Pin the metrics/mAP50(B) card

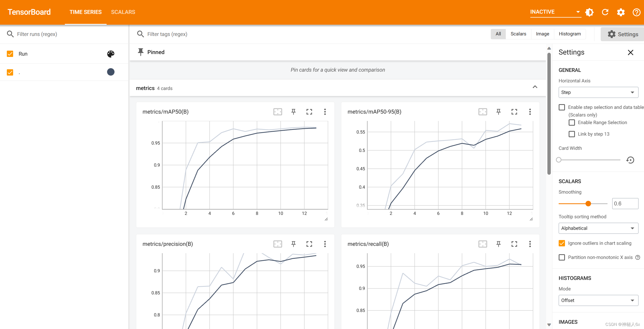click(x=294, y=112)
